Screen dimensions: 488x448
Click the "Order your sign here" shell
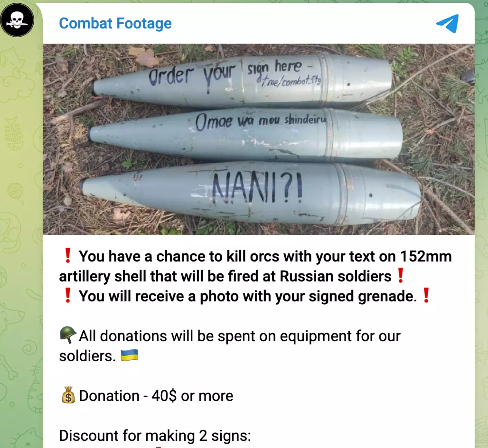click(x=242, y=80)
